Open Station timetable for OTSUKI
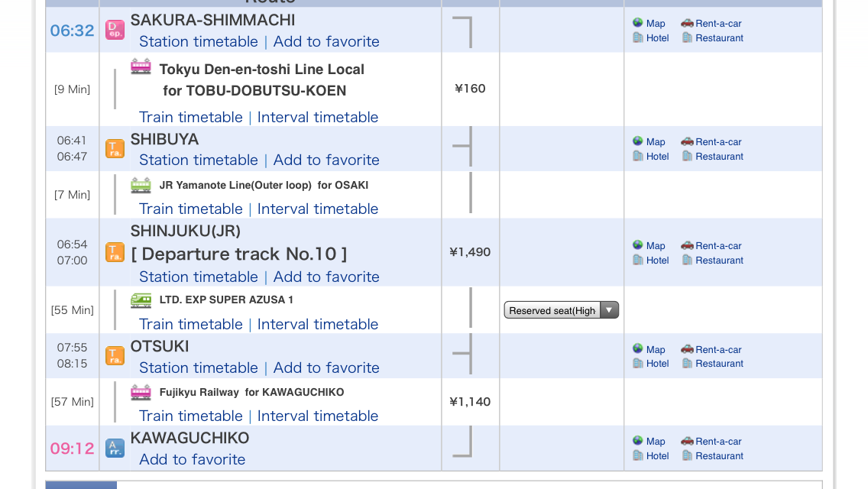The image size is (868, 489). pyautogui.click(x=198, y=368)
